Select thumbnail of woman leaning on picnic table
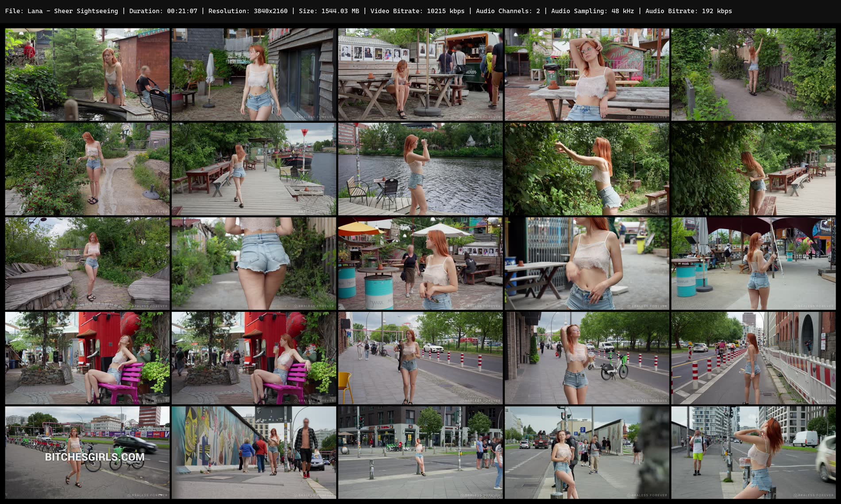 [x=586, y=74]
